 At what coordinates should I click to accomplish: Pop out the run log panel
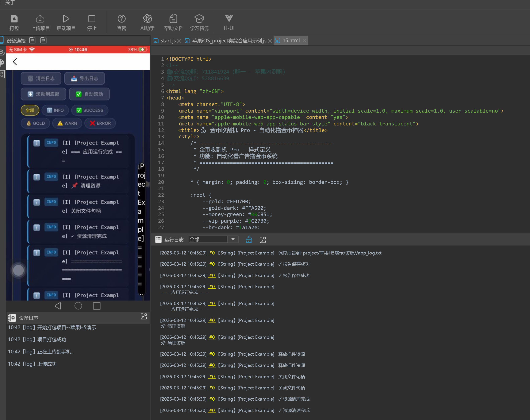[x=263, y=240]
